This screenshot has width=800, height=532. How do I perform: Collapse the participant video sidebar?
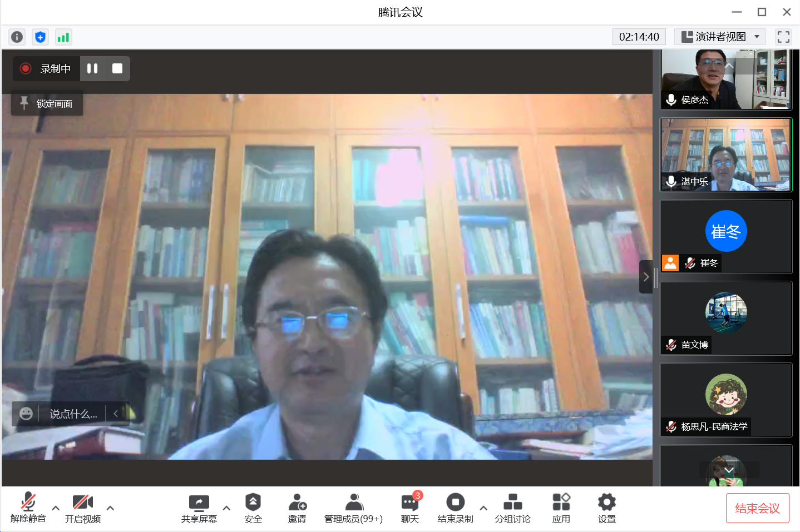(646, 277)
